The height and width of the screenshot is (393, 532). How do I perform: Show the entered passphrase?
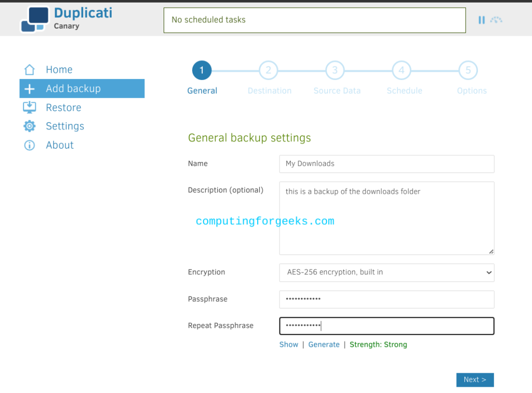pyautogui.click(x=288, y=344)
